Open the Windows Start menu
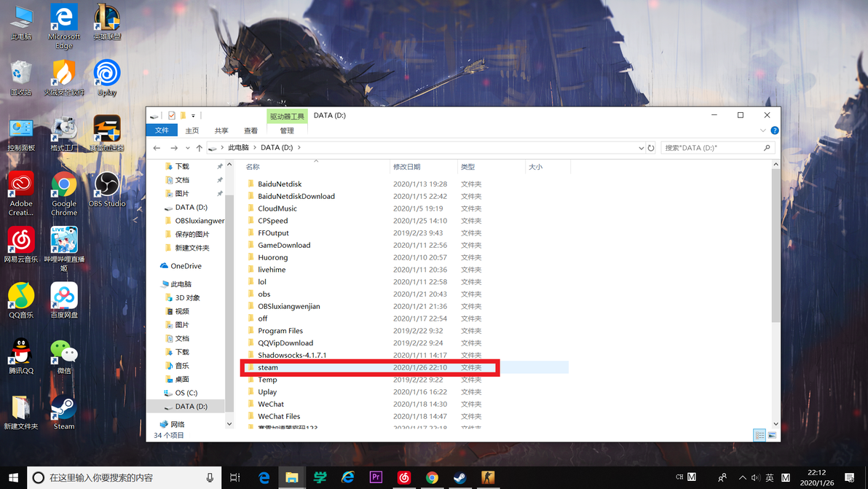Image resolution: width=868 pixels, height=489 pixels. coord(13,477)
